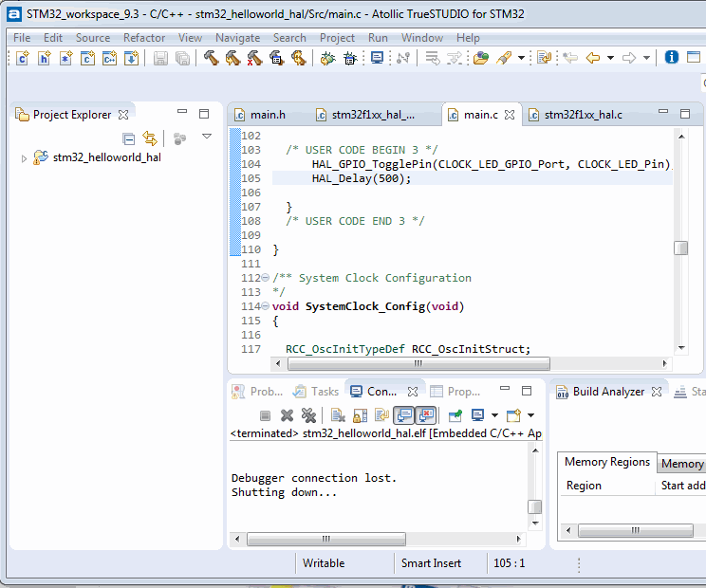Click the new C++ project icon
706x588 pixels.
click(x=109, y=58)
